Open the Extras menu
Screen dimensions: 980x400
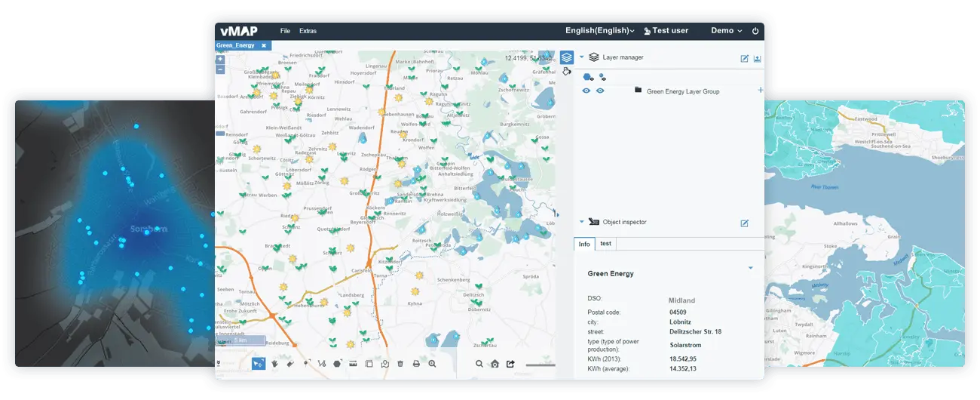(308, 31)
